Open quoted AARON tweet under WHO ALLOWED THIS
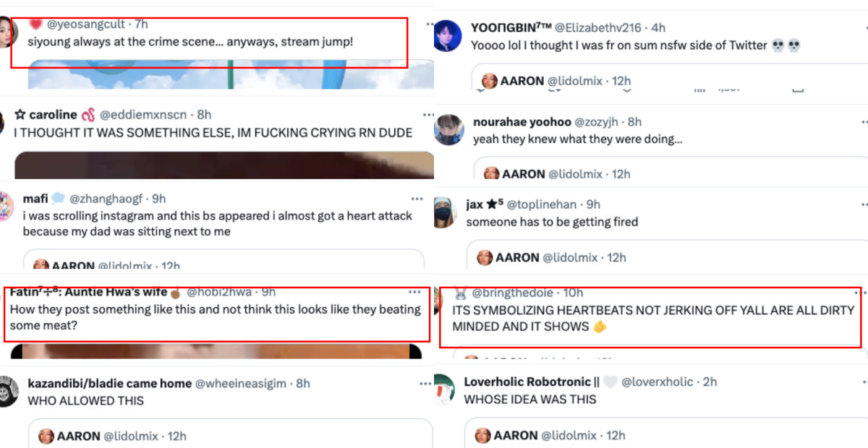The height and width of the screenshot is (448, 868). click(x=231, y=435)
